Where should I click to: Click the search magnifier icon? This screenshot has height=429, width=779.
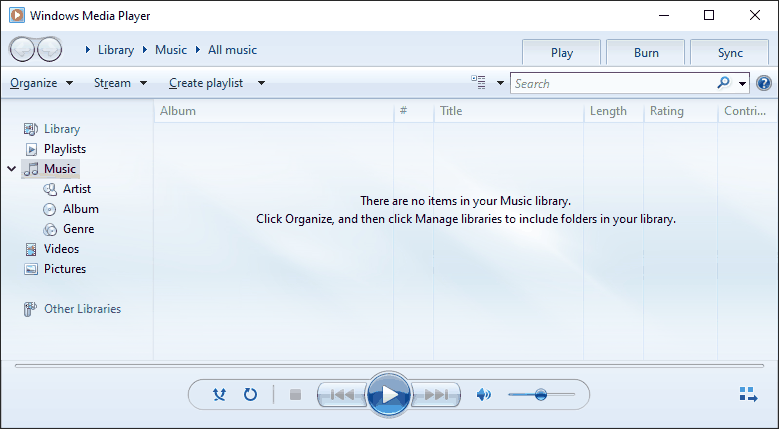[723, 82]
